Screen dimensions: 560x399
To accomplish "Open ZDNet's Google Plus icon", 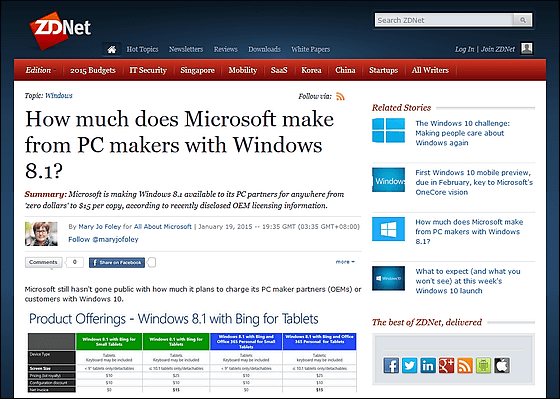I will [446, 365].
